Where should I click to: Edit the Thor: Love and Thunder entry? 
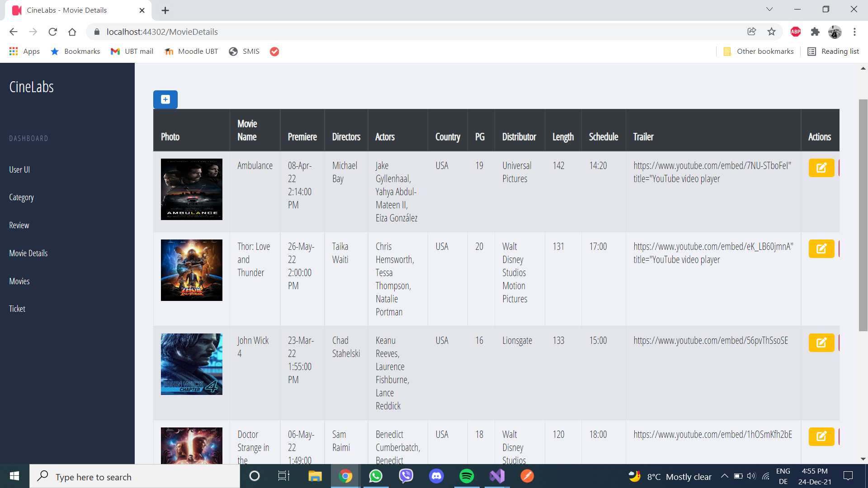821,249
